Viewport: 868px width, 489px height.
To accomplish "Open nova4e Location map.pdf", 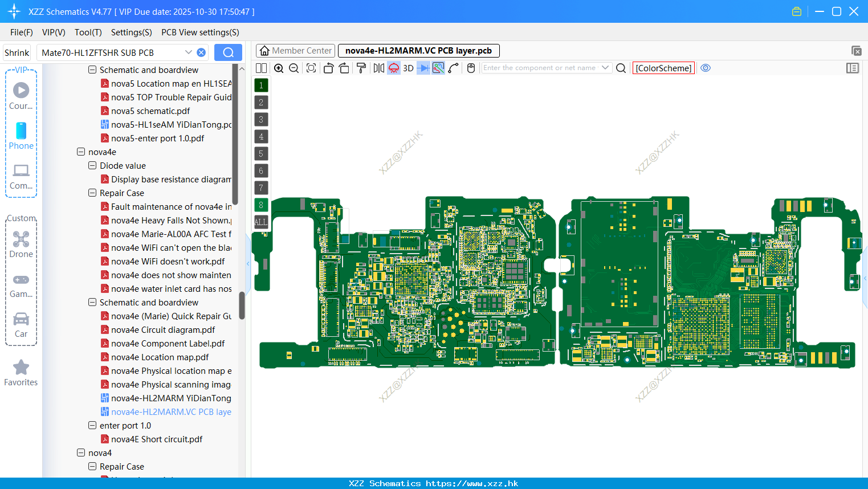I will pyautogui.click(x=160, y=357).
